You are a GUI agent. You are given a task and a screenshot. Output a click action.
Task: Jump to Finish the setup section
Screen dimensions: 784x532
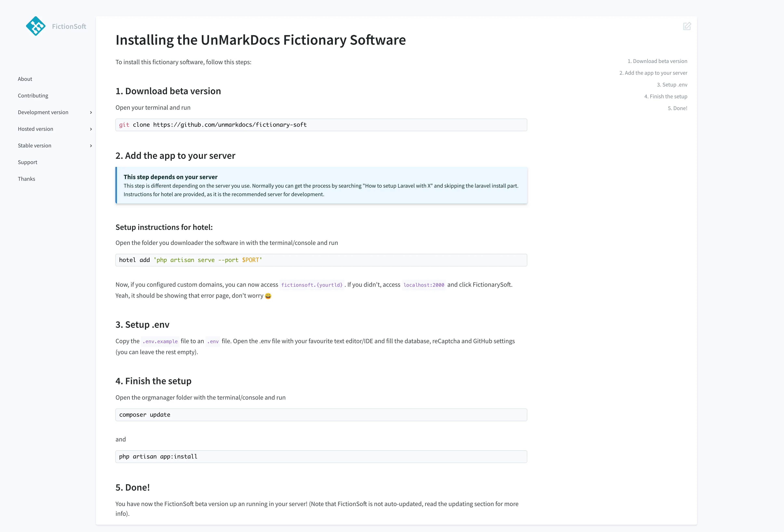pyautogui.click(x=666, y=96)
